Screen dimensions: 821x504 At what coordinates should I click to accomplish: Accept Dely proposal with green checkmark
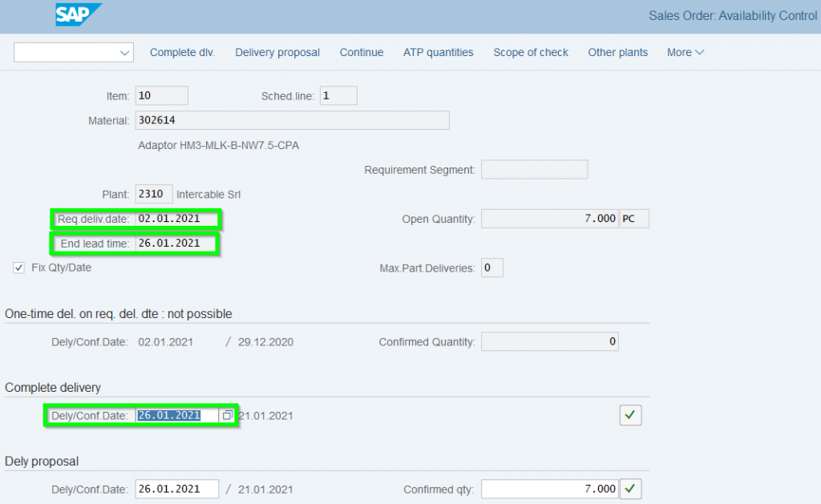point(630,489)
